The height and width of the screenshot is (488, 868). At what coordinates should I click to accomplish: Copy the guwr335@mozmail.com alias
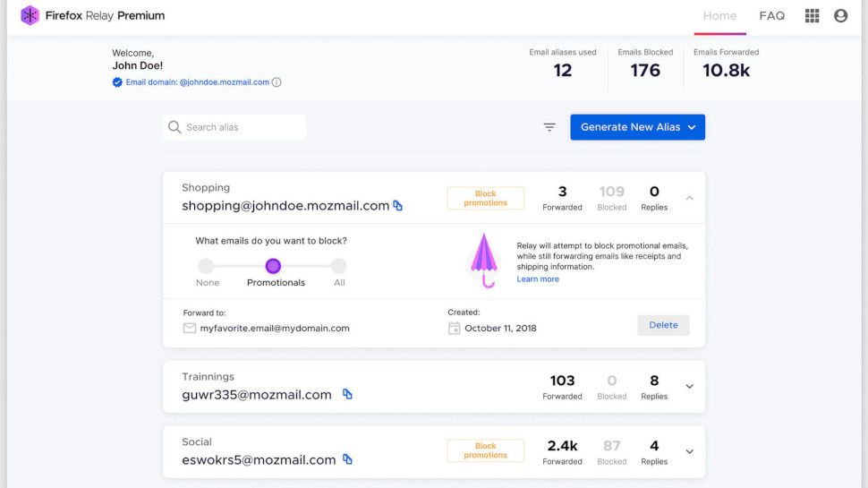pos(347,394)
